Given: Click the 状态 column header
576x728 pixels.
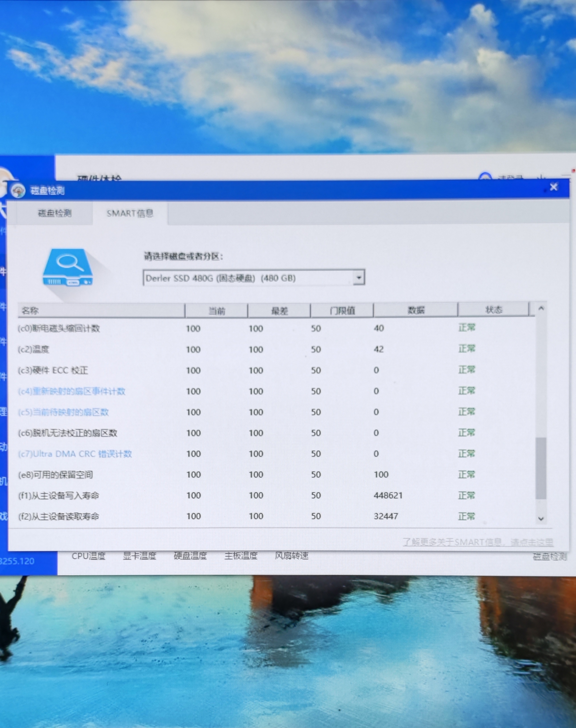Looking at the screenshot, I should tap(493, 309).
